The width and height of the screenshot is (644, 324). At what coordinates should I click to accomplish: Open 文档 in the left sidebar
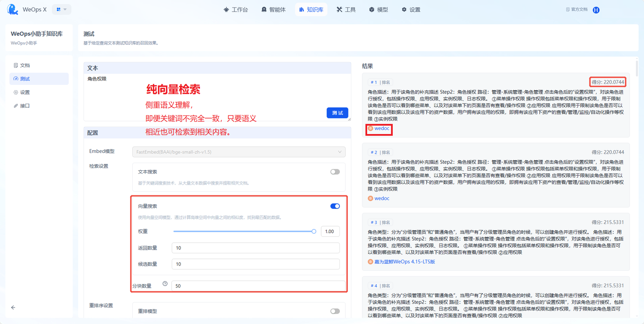39,65
